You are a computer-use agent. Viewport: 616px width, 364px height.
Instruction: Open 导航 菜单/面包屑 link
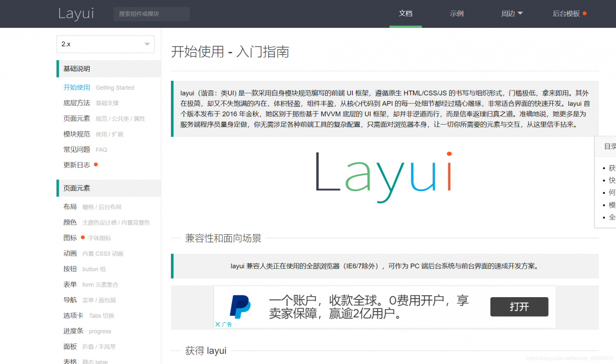(x=90, y=300)
